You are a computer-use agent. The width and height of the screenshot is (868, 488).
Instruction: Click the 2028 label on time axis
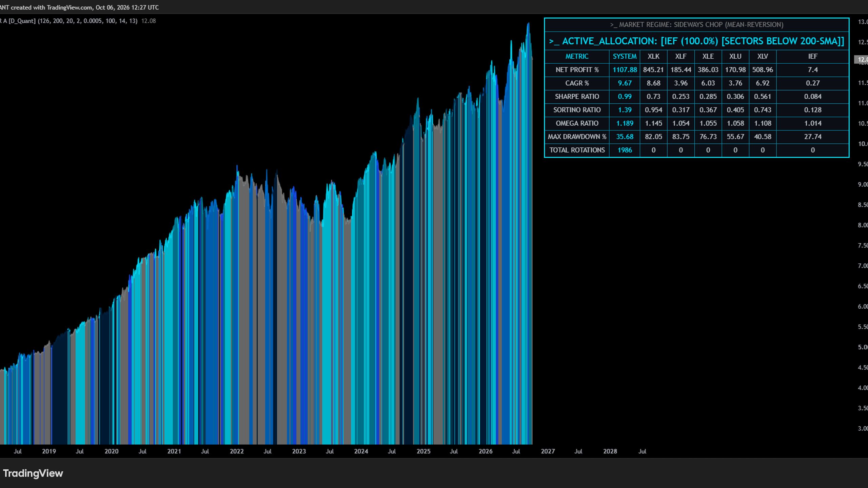click(x=610, y=451)
